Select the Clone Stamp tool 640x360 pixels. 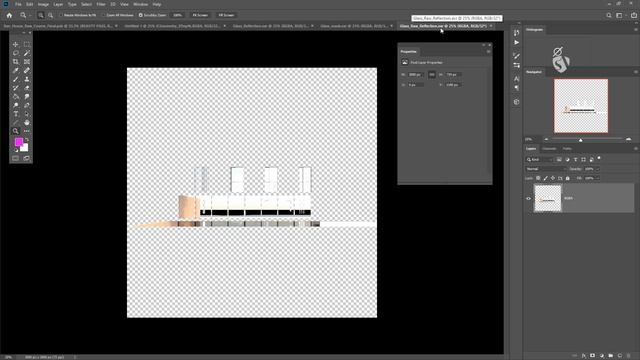(x=27, y=79)
